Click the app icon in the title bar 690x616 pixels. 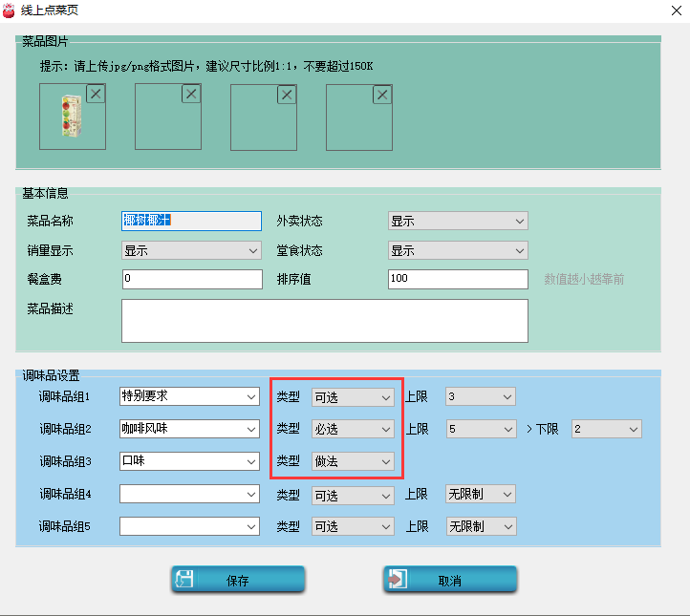(9, 11)
